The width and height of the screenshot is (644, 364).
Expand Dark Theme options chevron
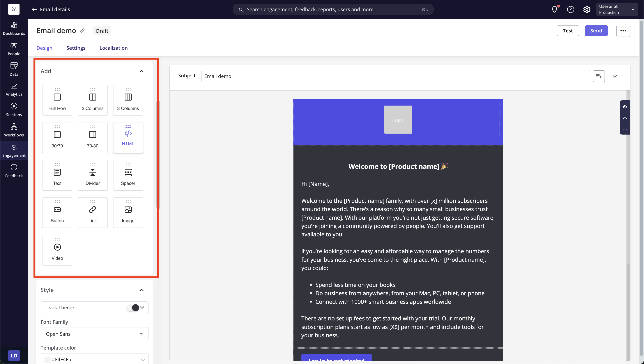click(x=142, y=307)
